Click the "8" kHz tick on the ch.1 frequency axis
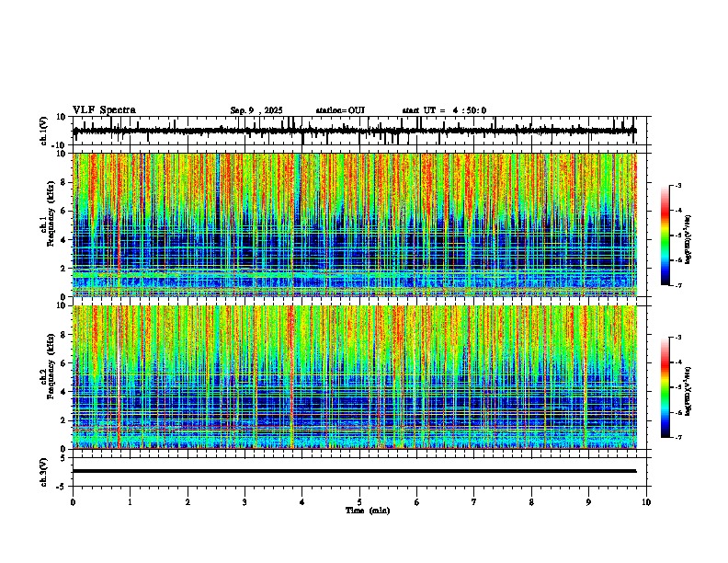728x563 pixels. [x=63, y=182]
